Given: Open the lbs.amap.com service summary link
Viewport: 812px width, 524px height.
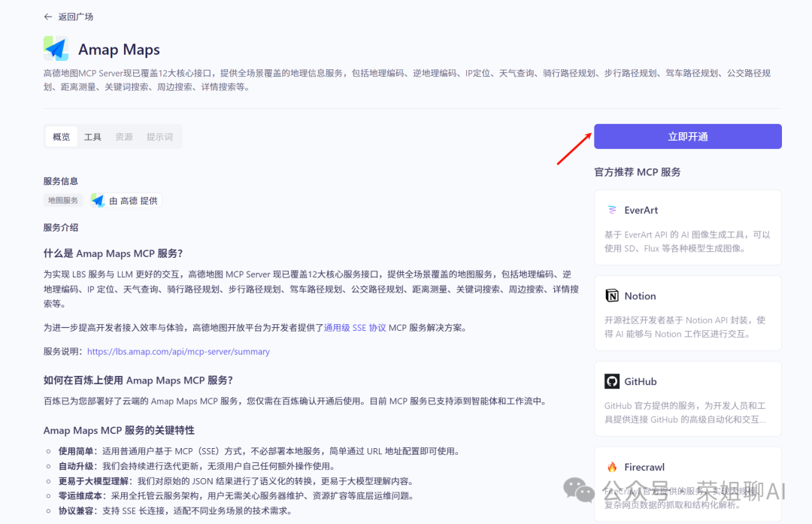Looking at the screenshot, I should [x=178, y=351].
